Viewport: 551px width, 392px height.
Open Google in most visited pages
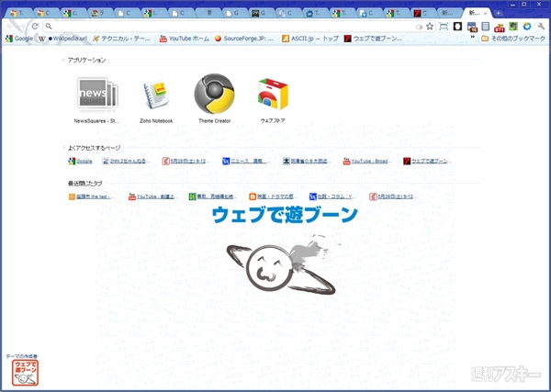tap(80, 162)
